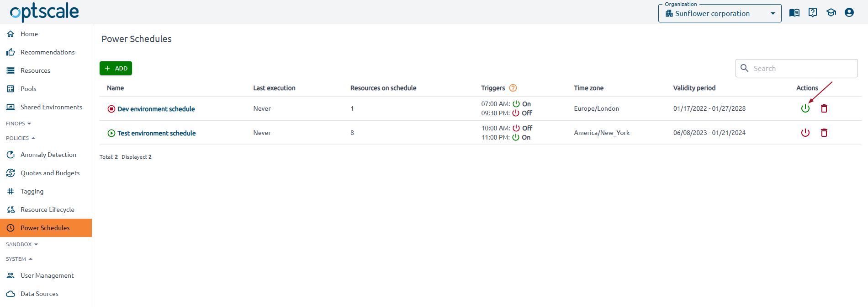Open Tagging policies page
The image size is (868, 307).
point(46,191)
